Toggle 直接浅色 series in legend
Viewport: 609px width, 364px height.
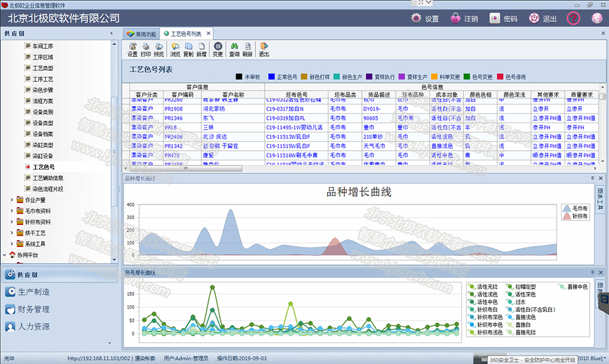[521, 318]
